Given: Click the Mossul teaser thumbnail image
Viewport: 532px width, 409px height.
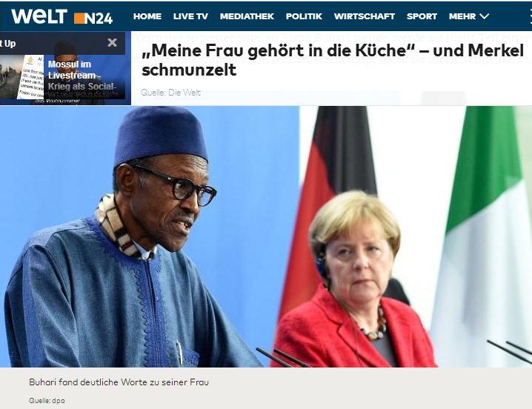Looking at the screenshot, I should (22, 77).
